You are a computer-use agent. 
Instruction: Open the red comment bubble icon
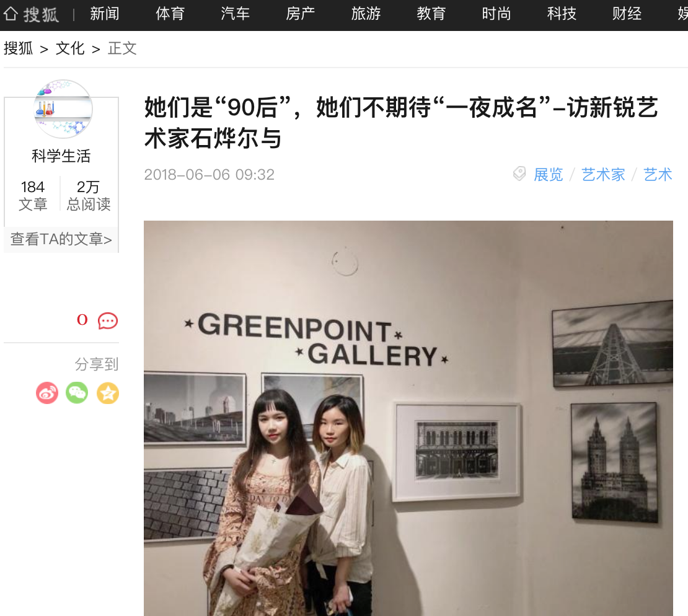pyautogui.click(x=108, y=321)
